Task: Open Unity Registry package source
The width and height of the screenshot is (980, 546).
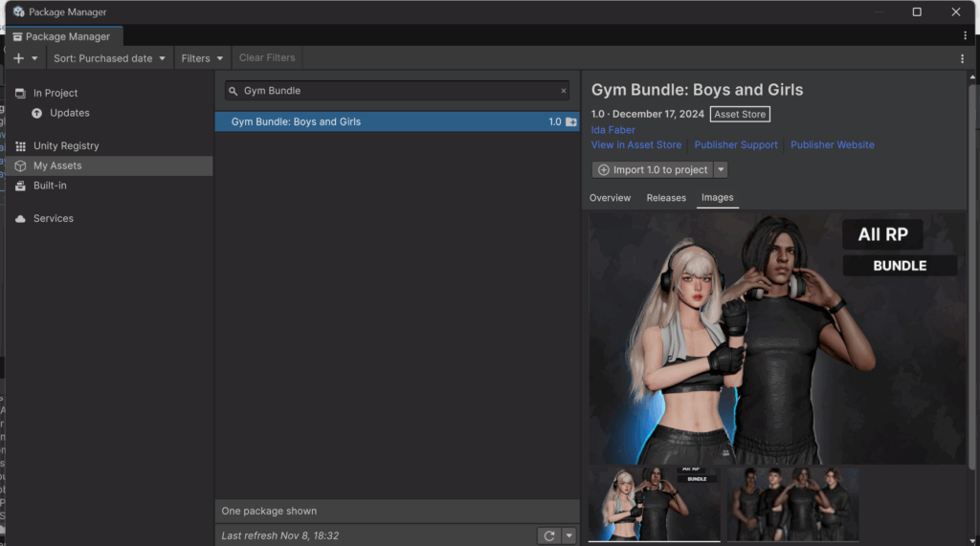Action: point(66,146)
